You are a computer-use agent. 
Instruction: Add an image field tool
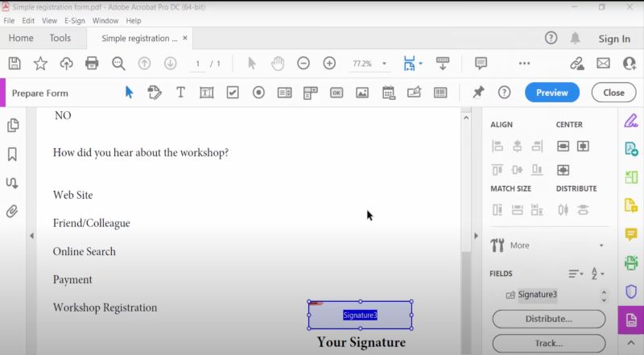coord(362,93)
